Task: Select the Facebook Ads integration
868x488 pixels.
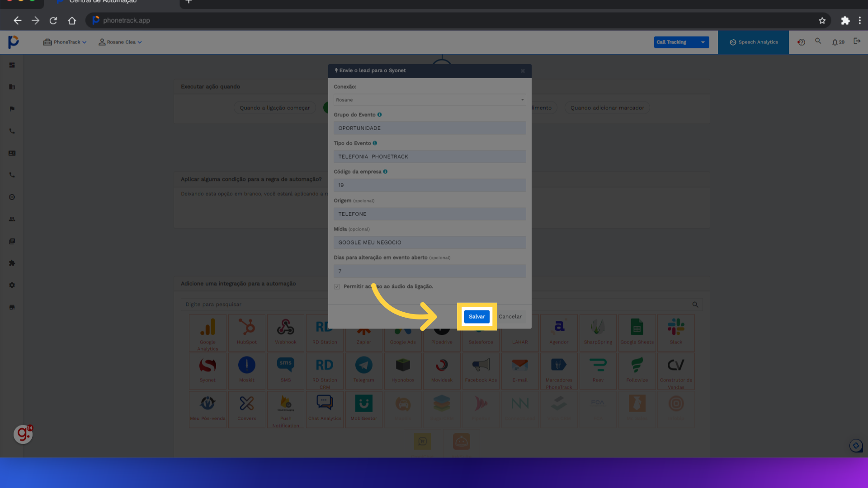Action: click(481, 371)
